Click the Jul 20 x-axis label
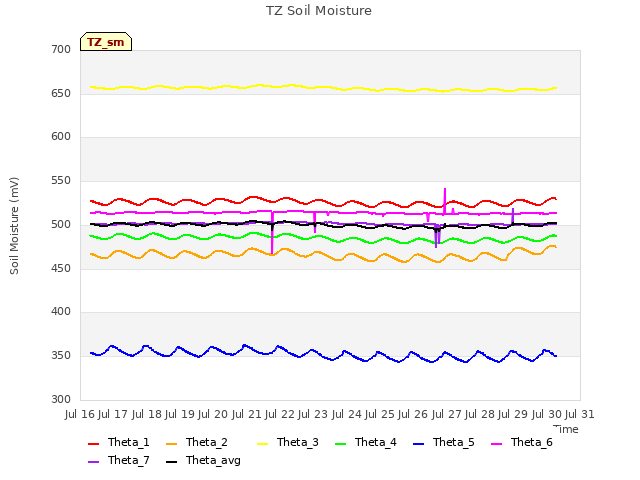This screenshot has width=640, height=480. [x=213, y=414]
